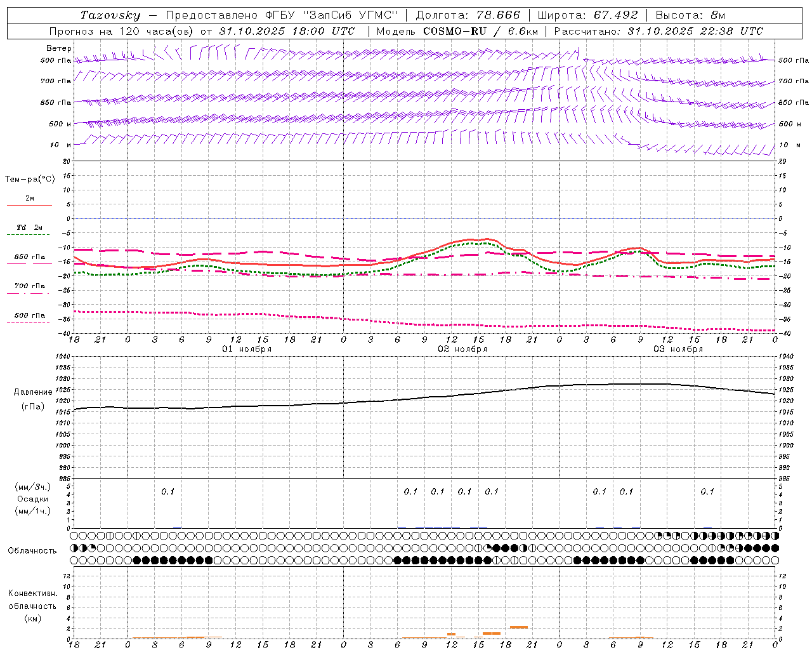Viewport: 812px width, 650px height.
Task: Click the 500 гПа temperature legend entry
Action: click(30, 315)
